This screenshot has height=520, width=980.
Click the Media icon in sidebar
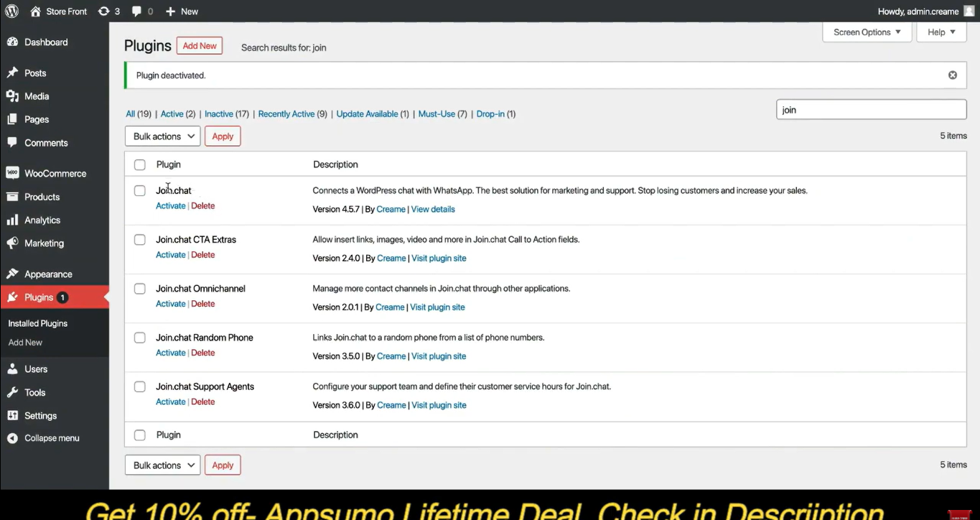(12, 96)
